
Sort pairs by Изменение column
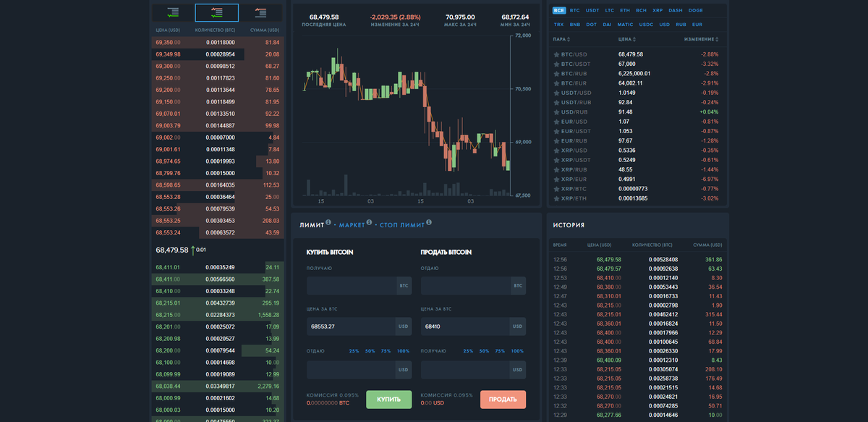coord(701,39)
